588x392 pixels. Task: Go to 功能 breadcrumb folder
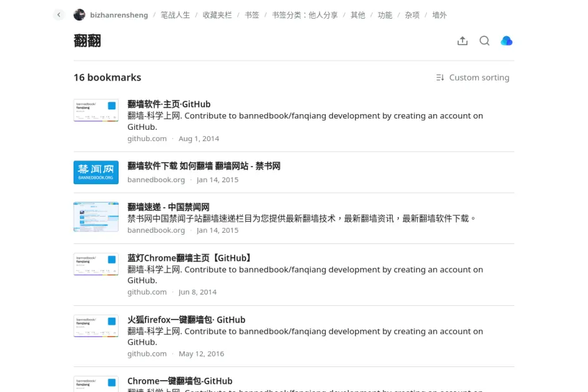click(x=385, y=15)
